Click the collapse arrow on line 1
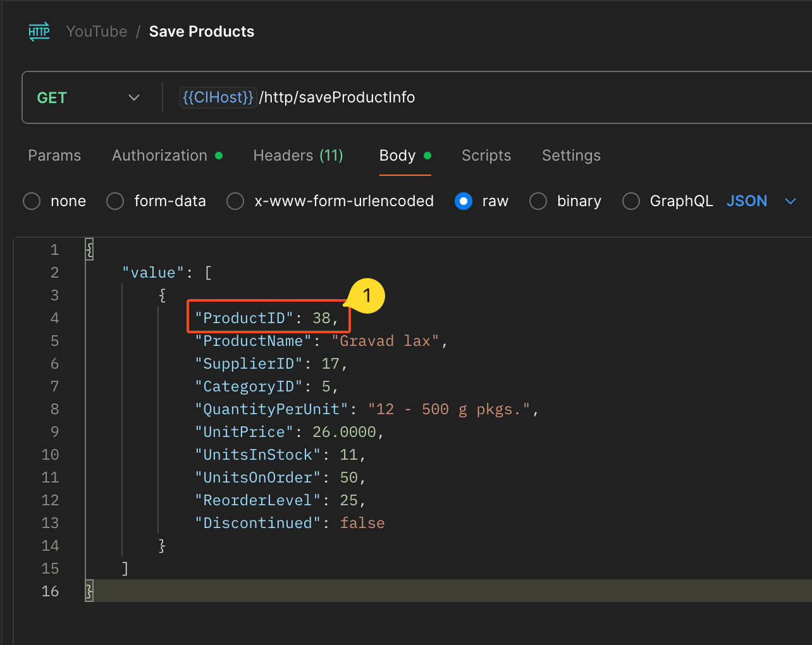 [89, 249]
